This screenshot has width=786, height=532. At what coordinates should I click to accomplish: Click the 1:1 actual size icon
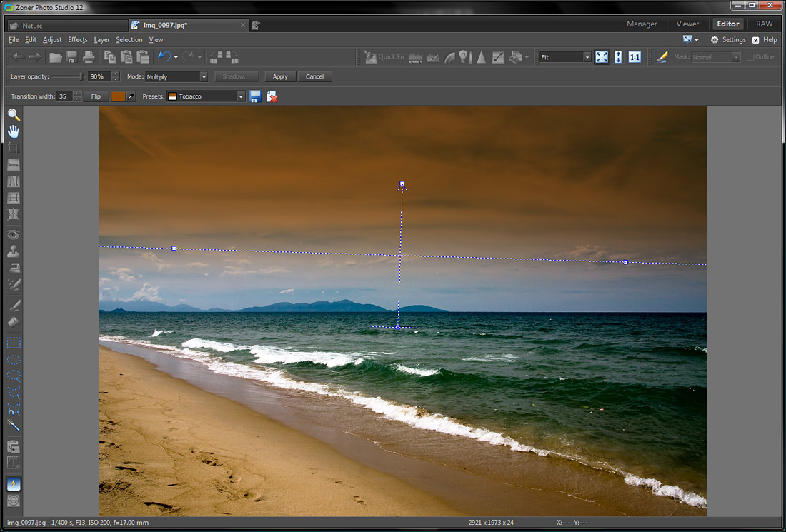point(635,56)
